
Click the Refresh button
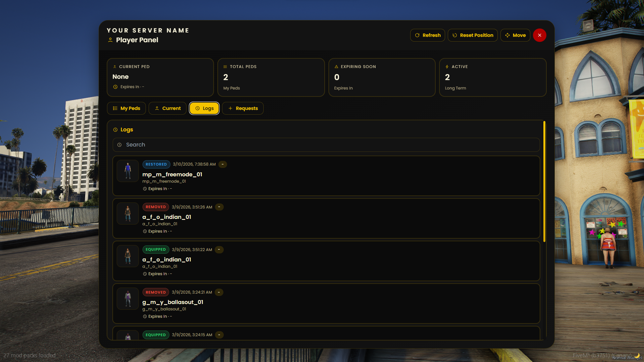[x=427, y=35]
